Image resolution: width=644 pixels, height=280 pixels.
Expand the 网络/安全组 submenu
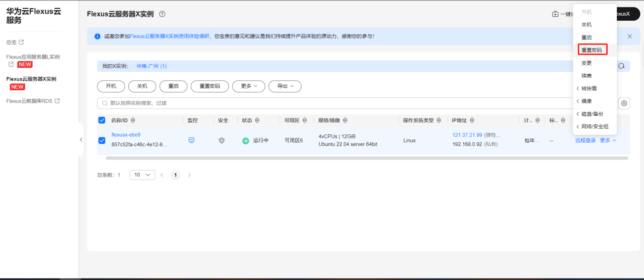pyautogui.click(x=592, y=126)
